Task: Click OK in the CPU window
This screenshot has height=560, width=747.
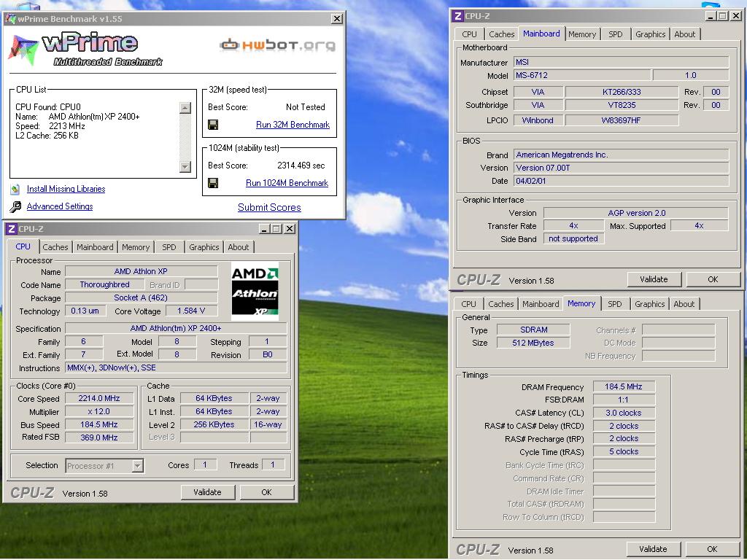Action: [266, 492]
